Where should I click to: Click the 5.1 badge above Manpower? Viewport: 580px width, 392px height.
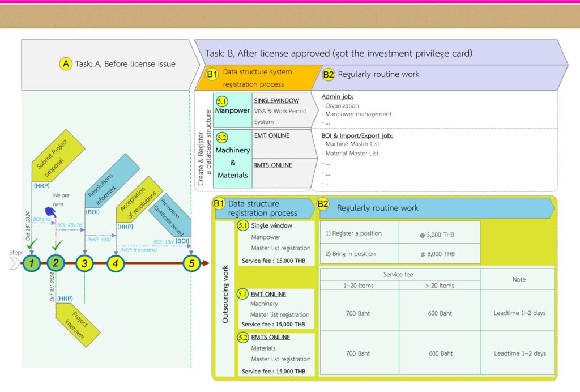(x=222, y=101)
